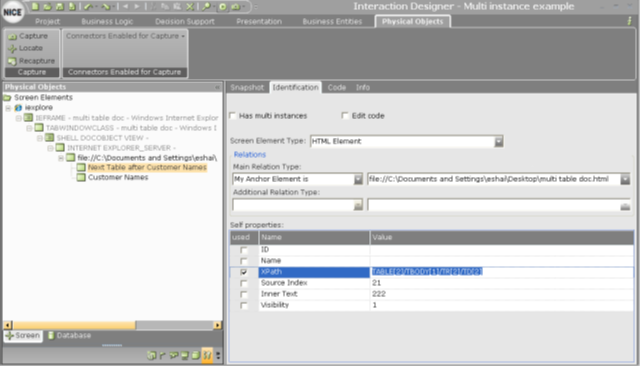Click the Open folder toolbar icon

(47, 6)
